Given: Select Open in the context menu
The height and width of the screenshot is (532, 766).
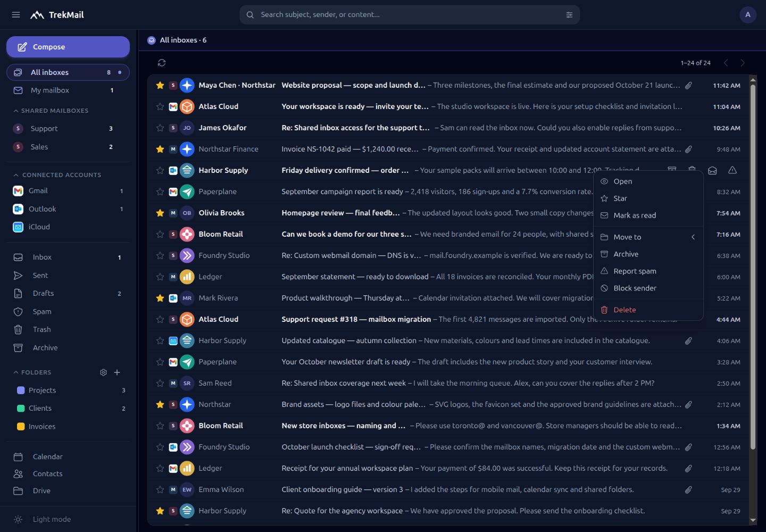Looking at the screenshot, I should coord(648,181).
